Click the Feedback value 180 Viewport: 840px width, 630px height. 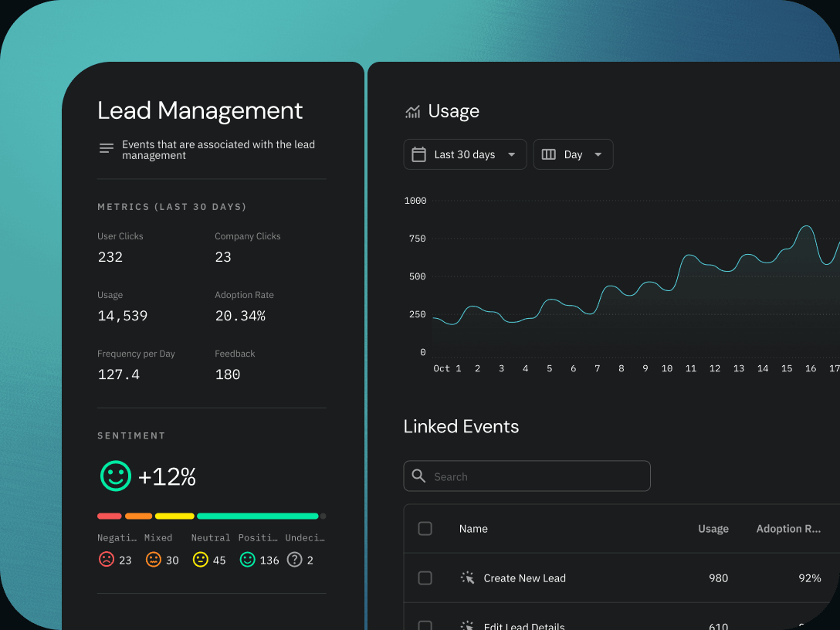(x=228, y=374)
